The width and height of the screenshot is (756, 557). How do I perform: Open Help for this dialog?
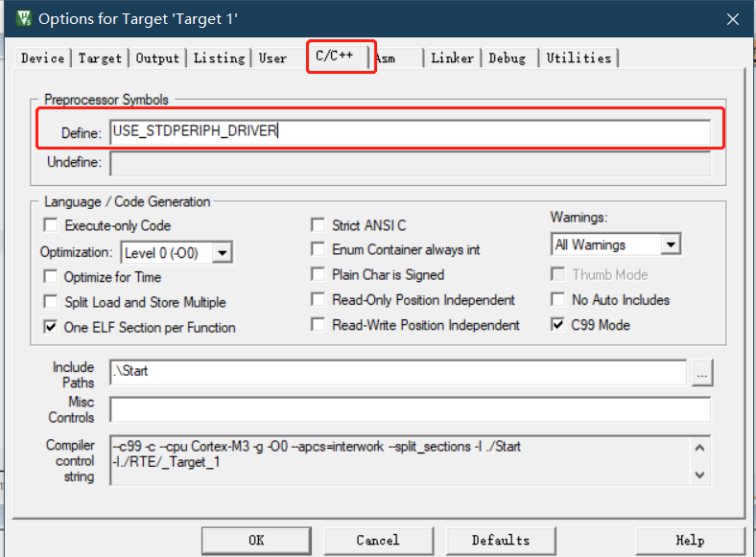click(x=690, y=541)
